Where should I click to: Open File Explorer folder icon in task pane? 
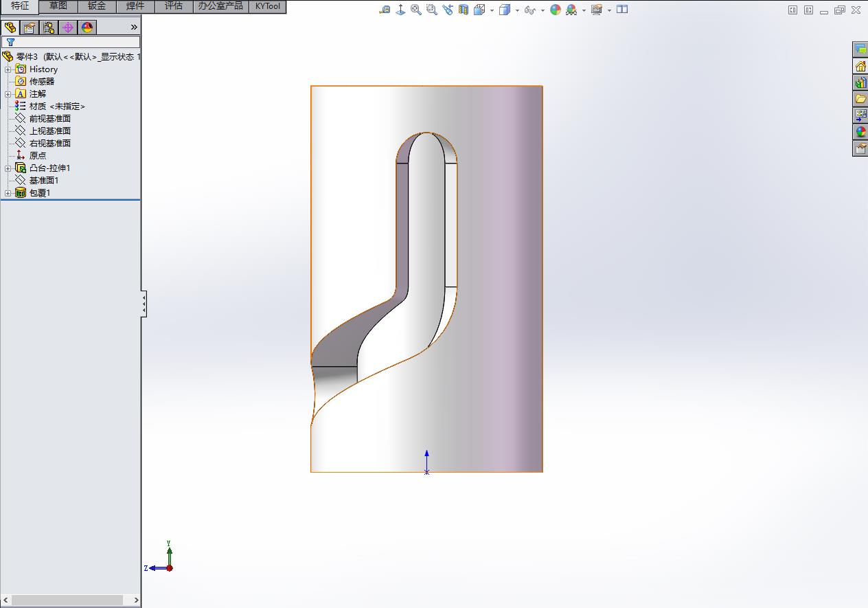[860, 99]
